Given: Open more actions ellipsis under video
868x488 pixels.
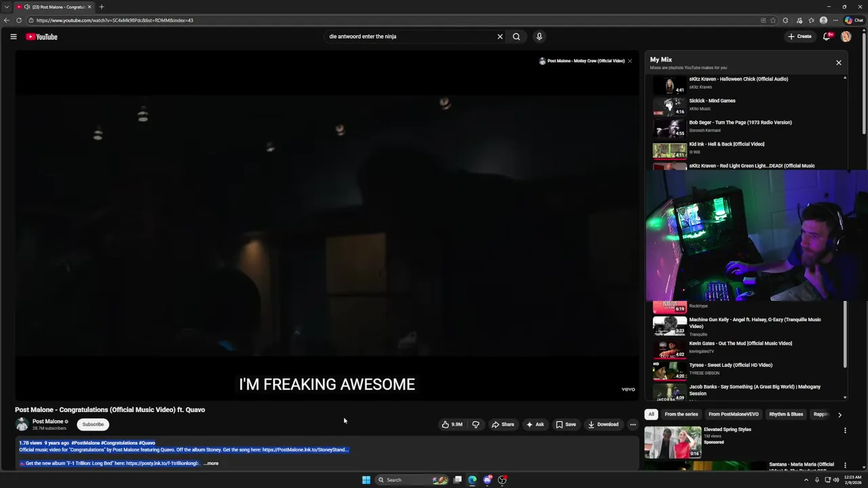Looking at the screenshot, I should point(633,424).
